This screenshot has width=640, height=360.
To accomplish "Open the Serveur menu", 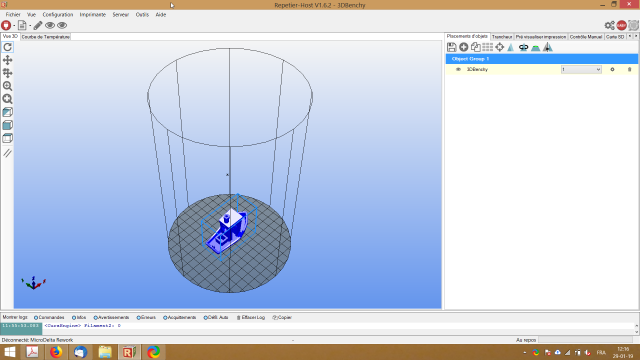I will (x=121, y=15).
